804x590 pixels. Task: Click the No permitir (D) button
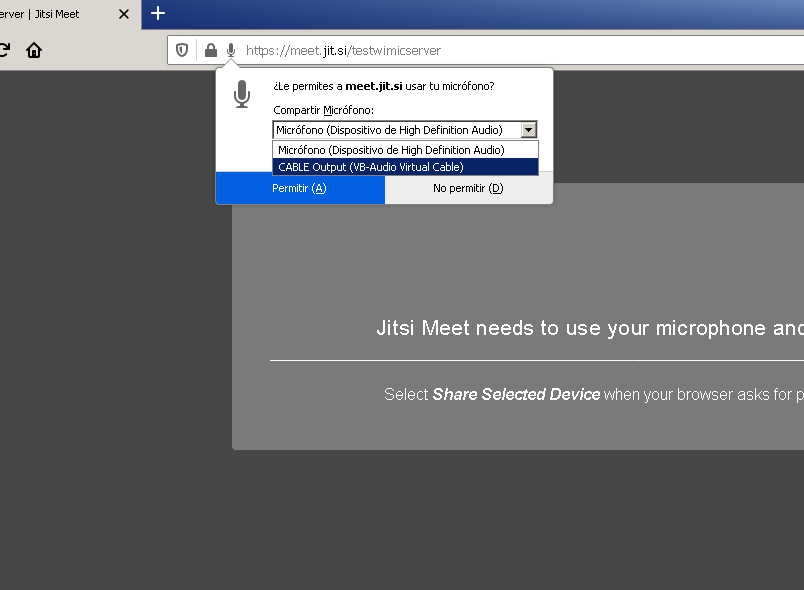[x=468, y=188]
